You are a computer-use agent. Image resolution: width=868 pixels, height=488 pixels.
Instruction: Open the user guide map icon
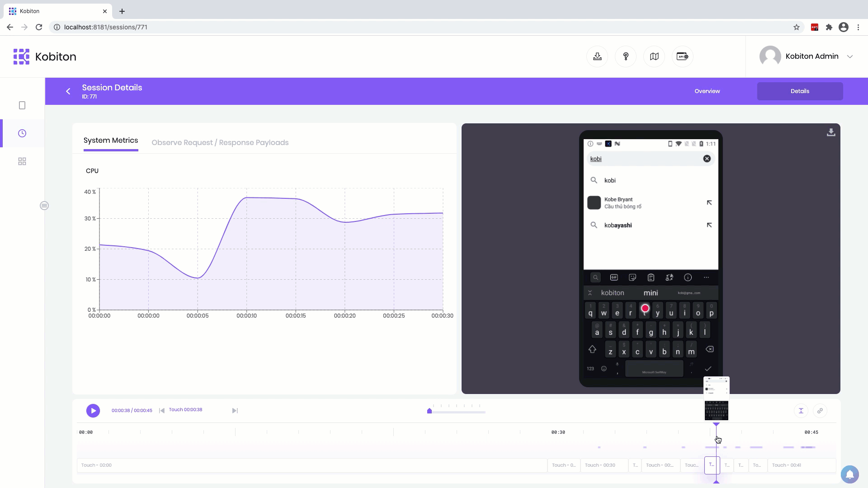click(x=654, y=56)
